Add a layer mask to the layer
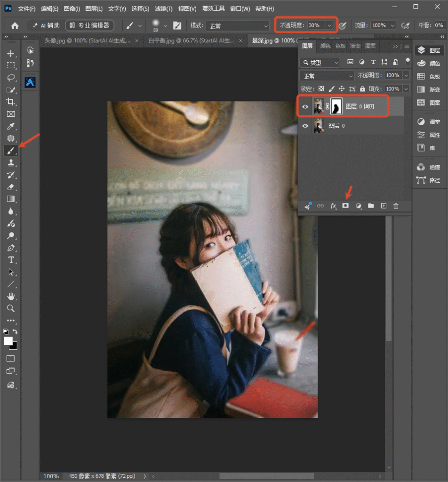 tap(345, 206)
